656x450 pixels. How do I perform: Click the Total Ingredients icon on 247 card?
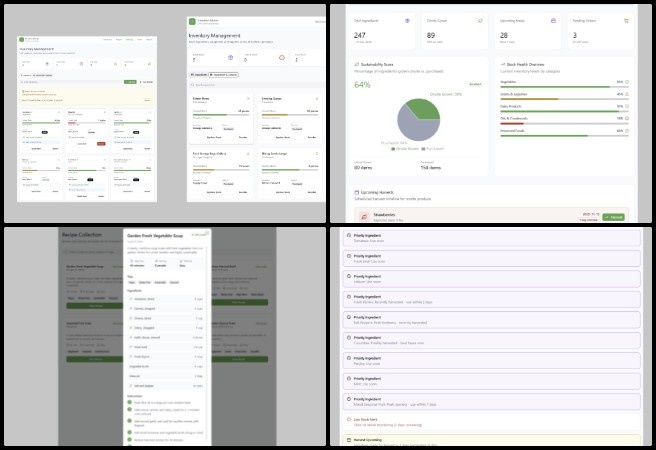point(407,20)
